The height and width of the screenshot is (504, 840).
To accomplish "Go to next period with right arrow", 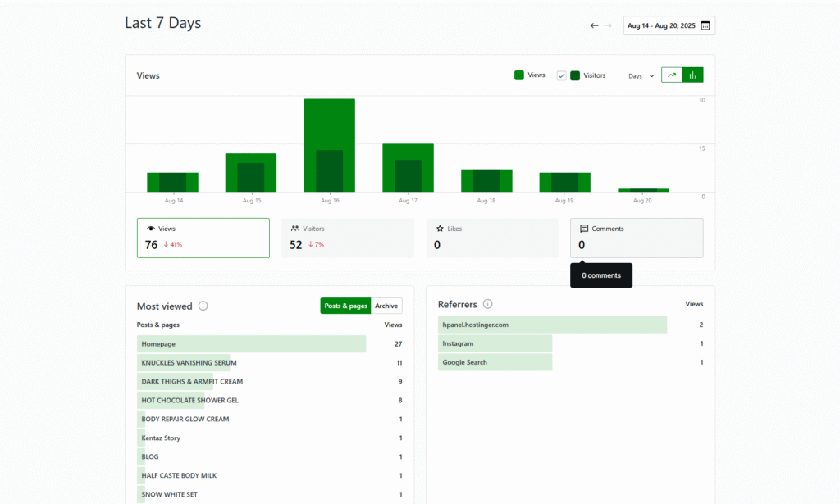I will [x=608, y=25].
